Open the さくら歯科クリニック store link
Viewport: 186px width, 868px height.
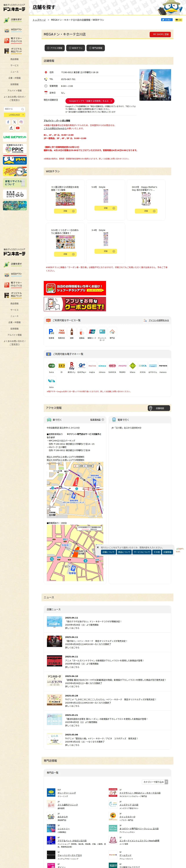click(68, 805)
